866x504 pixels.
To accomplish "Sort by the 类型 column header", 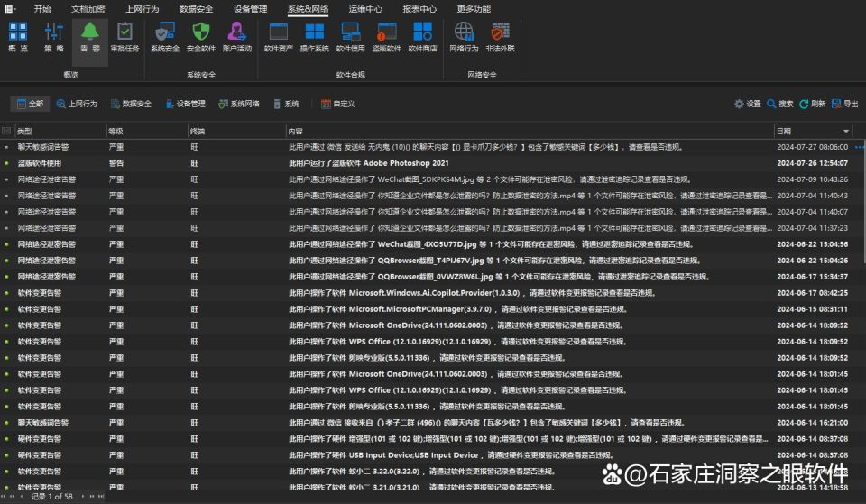I will coord(60,132).
